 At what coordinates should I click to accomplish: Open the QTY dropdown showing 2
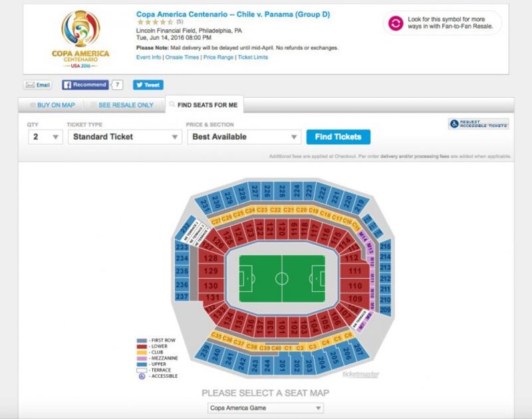45,137
